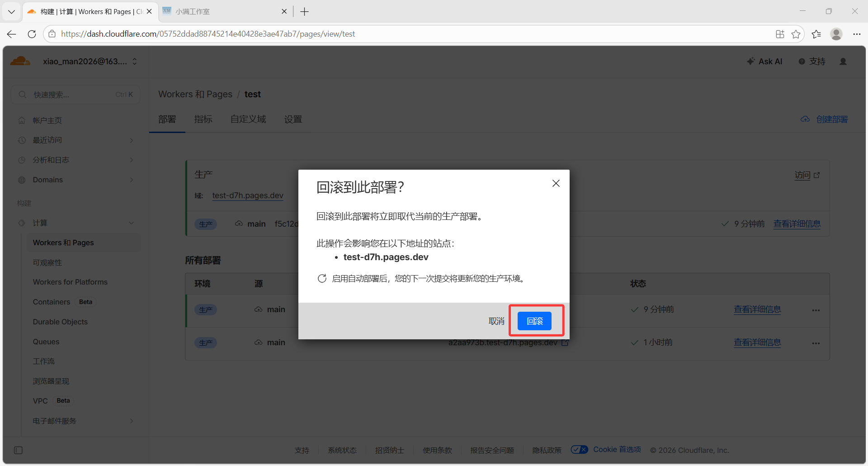
Task: Collapse sidebar with bottom-left panel icon
Action: (x=18, y=450)
